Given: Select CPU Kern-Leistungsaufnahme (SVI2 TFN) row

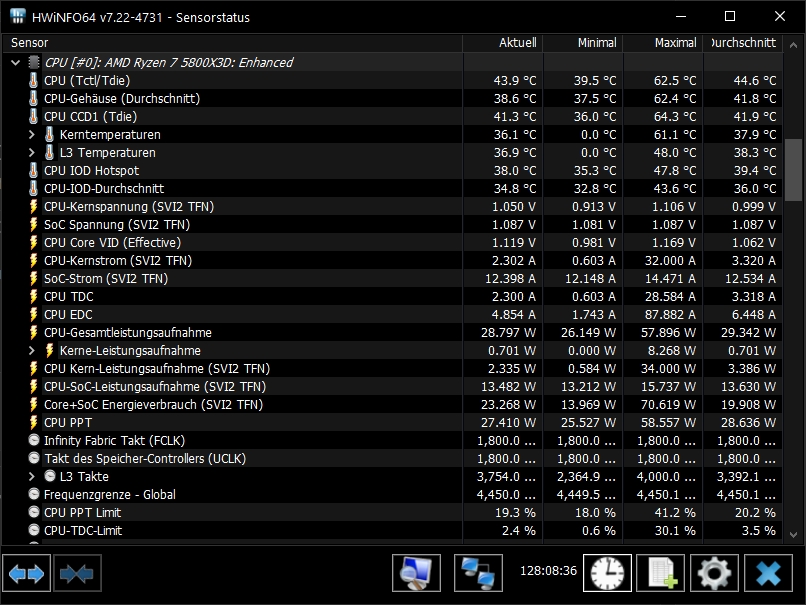Looking at the screenshot, I should click(x=392, y=369).
